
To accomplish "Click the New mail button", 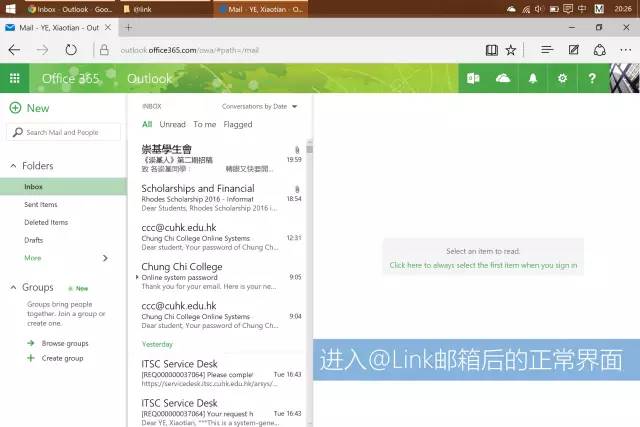I will pos(29,108).
